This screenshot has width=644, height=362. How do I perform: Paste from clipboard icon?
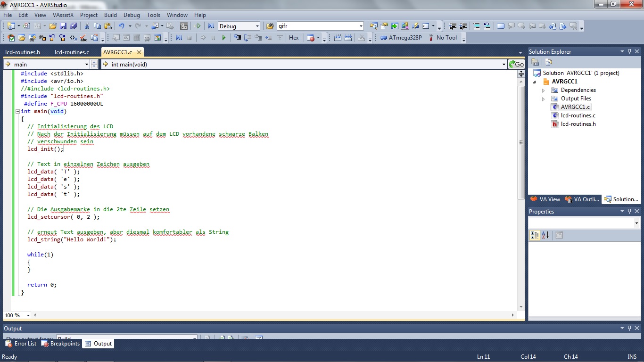tap(108, 26)
